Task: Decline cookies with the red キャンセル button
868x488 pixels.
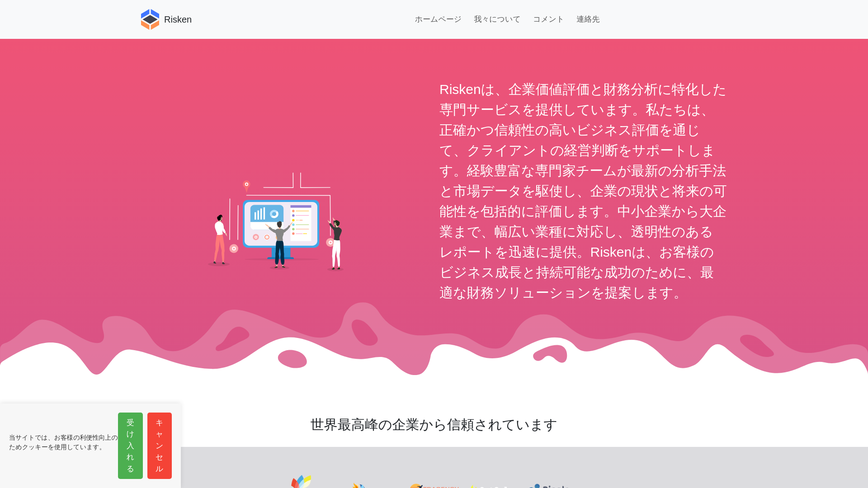Action: tap(160, 446)
